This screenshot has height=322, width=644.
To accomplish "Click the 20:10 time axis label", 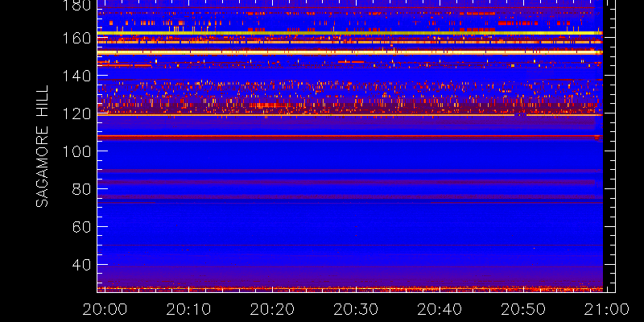I will tap(188, 309).
